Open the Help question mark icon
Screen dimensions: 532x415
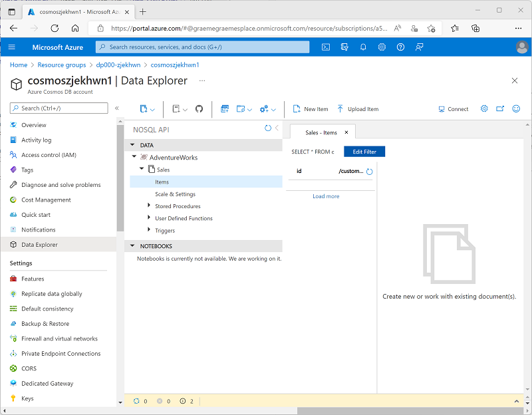[x=400, y=47]
